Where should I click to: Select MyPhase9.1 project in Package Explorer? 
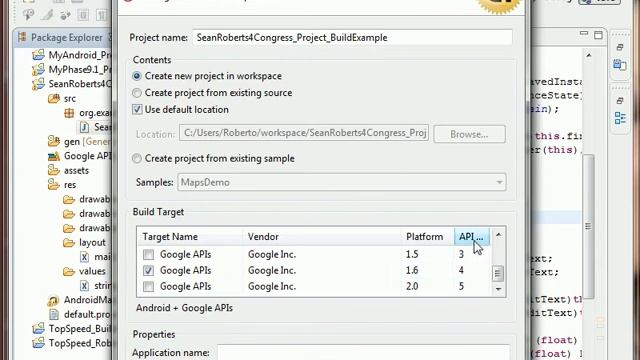[x=79, y=69]
